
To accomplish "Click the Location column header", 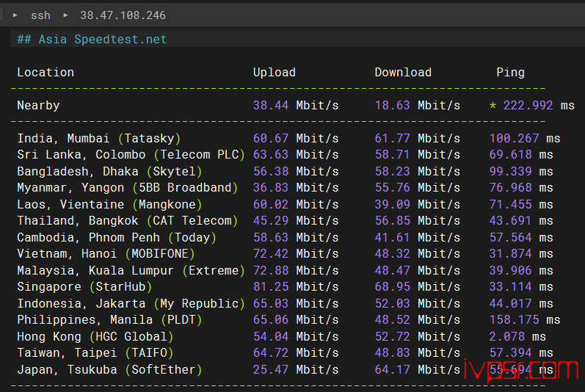I will (x=46, y=72).
